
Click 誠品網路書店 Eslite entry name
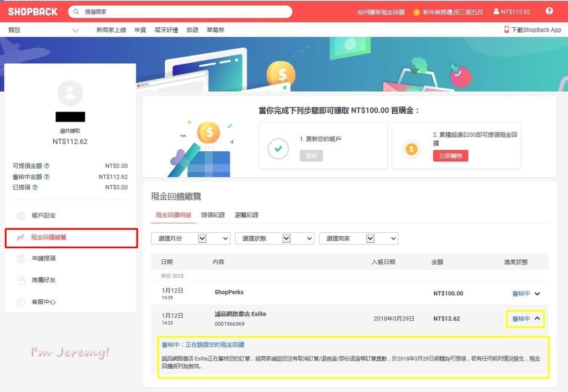[x=240, y=314]
